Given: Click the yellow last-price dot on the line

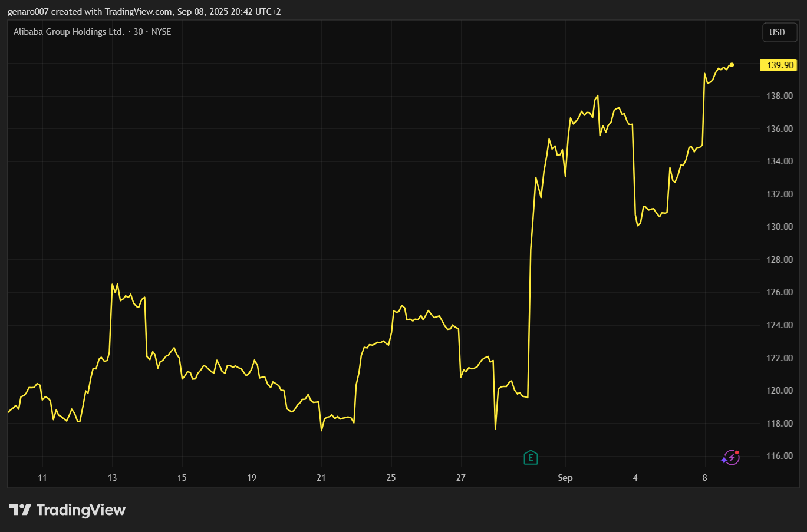Looking at the screenshot, I should [732, 65].
